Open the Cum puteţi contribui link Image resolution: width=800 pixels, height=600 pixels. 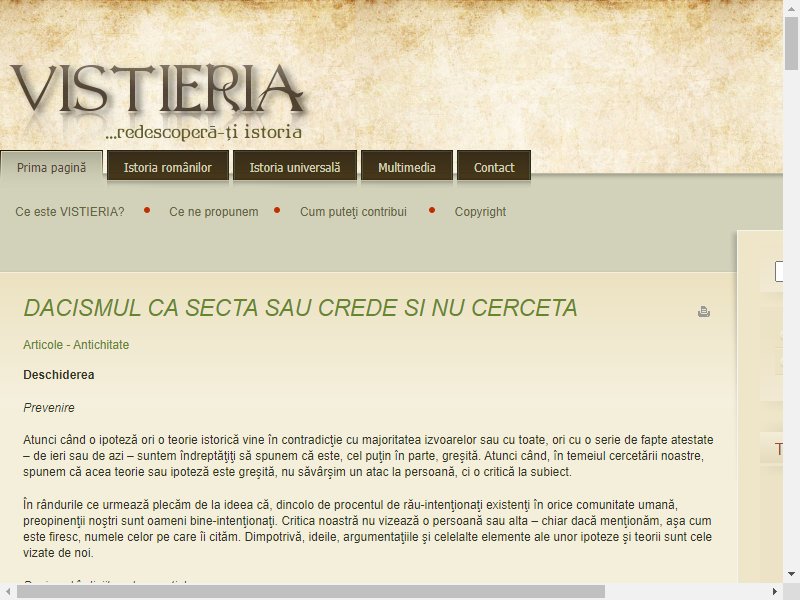(353, 212)
